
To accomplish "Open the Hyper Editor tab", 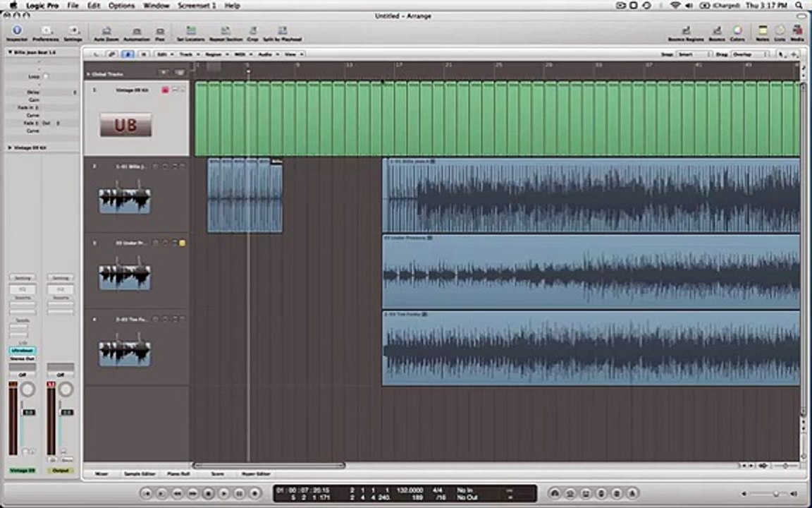I will [x=257, y=474].
